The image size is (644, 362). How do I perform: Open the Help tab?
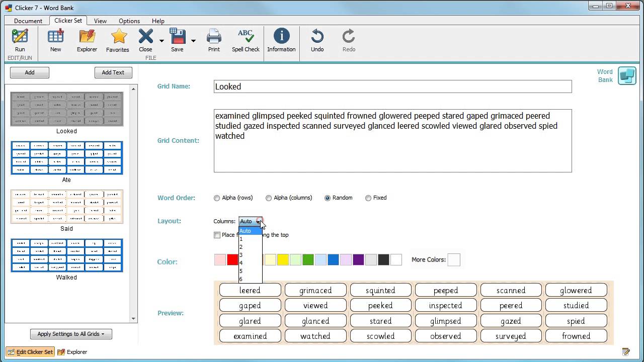point(158,21)
